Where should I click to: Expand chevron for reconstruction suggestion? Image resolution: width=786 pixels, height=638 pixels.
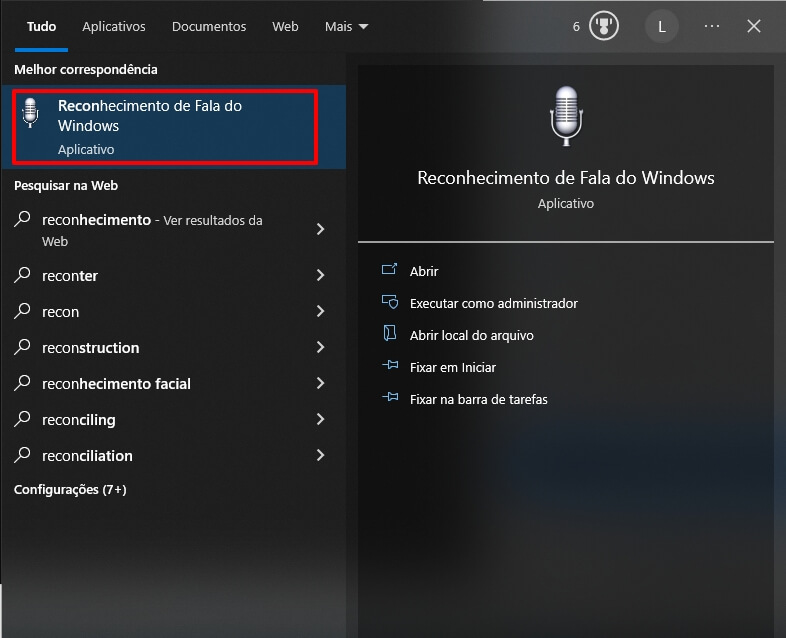click(x=321, y=347)
